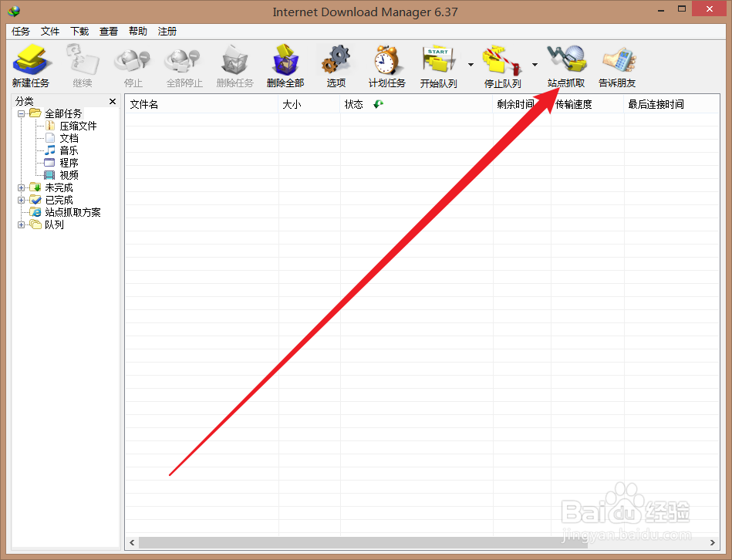732x560 pixels.
Task: Sort by the 传输速度 column header
Action: pos(587,104)
